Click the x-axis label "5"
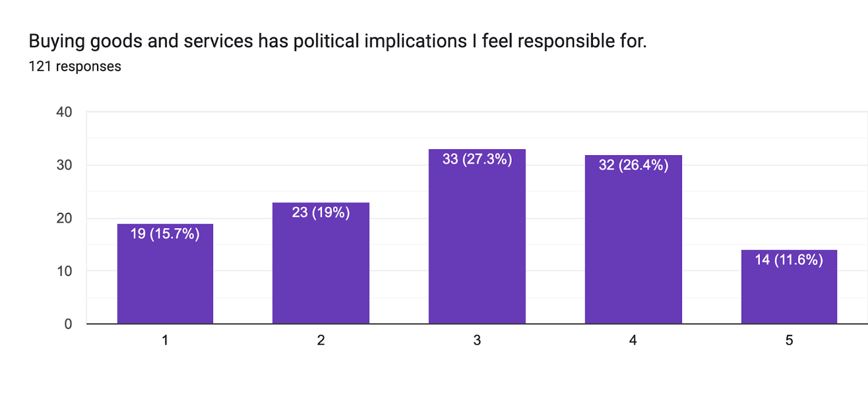 [789, 340]
